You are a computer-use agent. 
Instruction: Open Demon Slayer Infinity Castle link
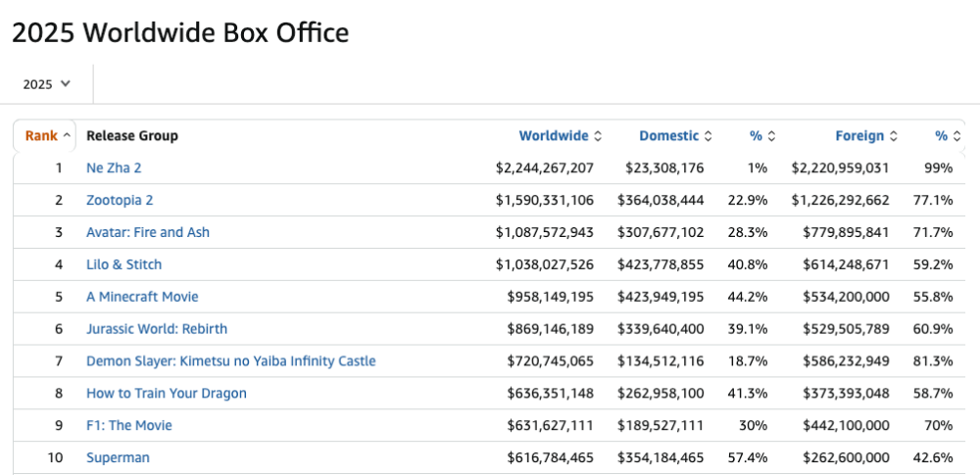pyautogui.click(x=230, y=361)
